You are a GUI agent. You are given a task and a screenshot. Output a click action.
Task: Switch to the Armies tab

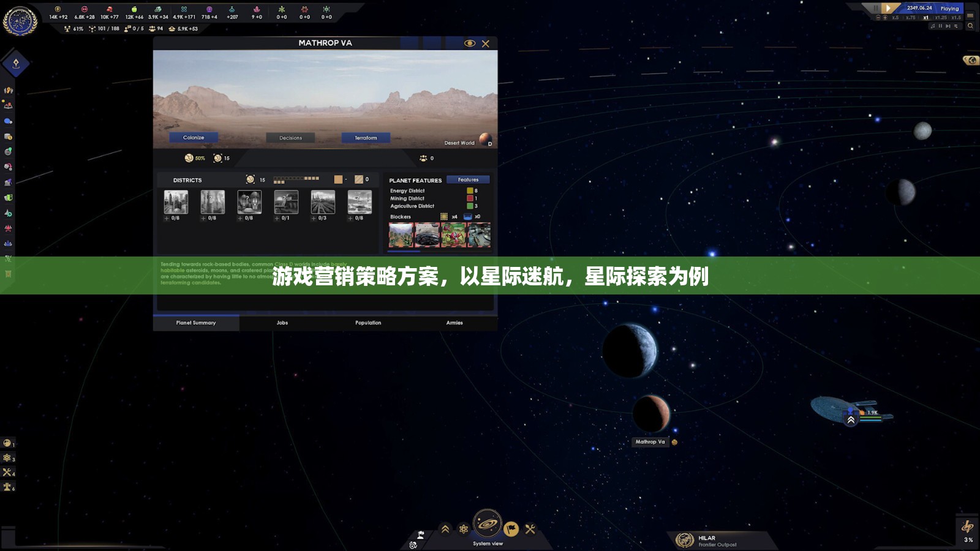[x=454, y=323]
